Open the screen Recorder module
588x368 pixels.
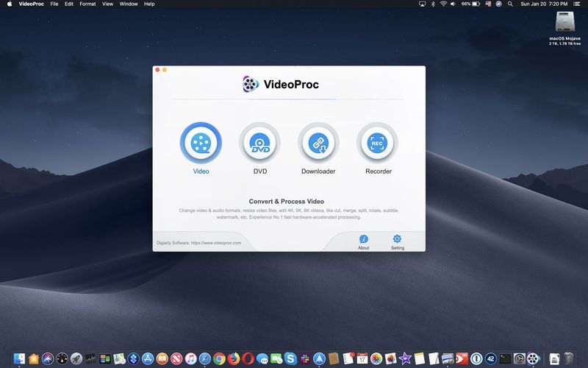click(377, 143)
